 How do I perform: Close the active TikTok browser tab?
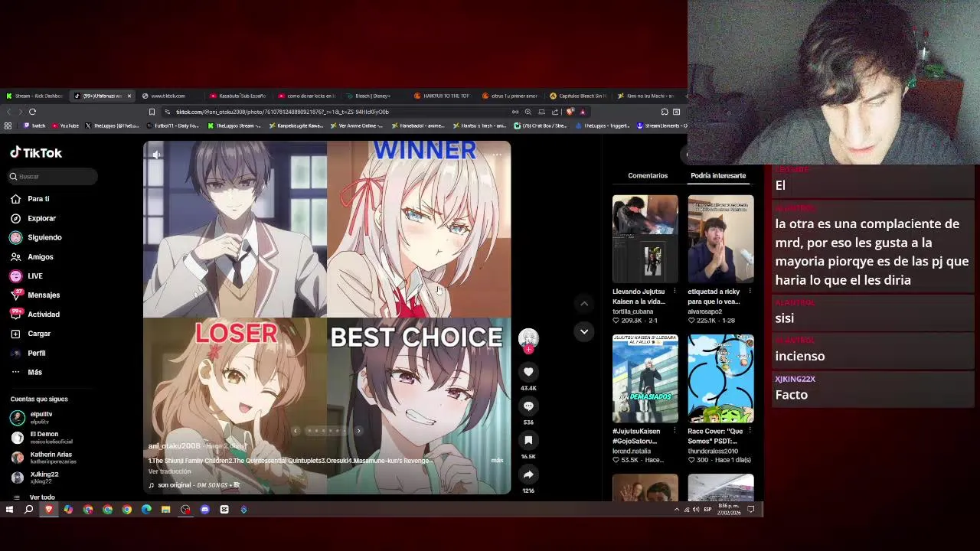click(x=129, y=96)
